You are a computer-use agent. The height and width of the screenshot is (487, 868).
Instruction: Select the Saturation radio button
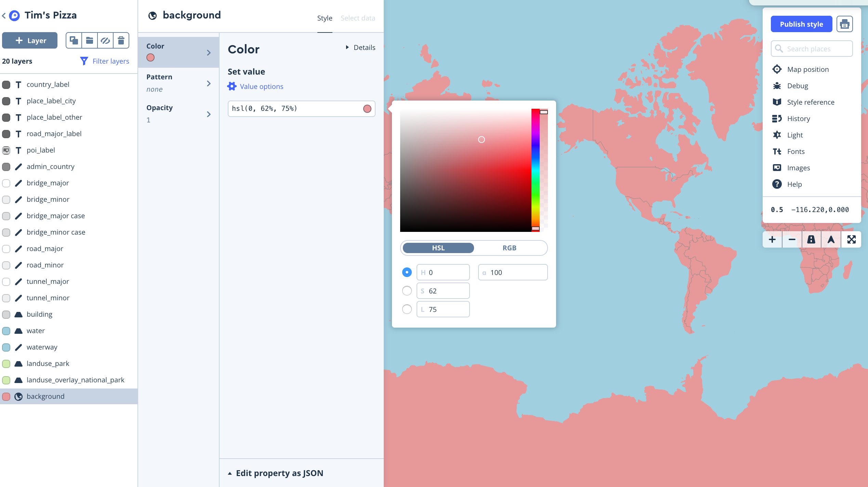click(407, 291)
